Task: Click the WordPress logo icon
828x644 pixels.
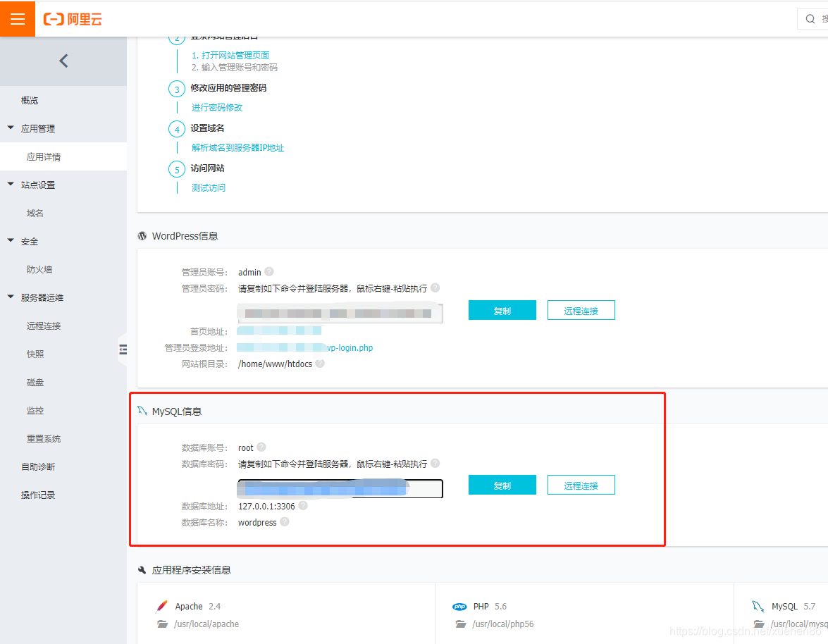Action: (142, 236)
